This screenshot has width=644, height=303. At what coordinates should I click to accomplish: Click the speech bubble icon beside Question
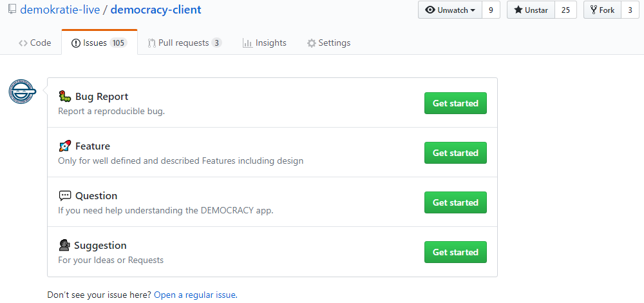(x=64, y=196)
